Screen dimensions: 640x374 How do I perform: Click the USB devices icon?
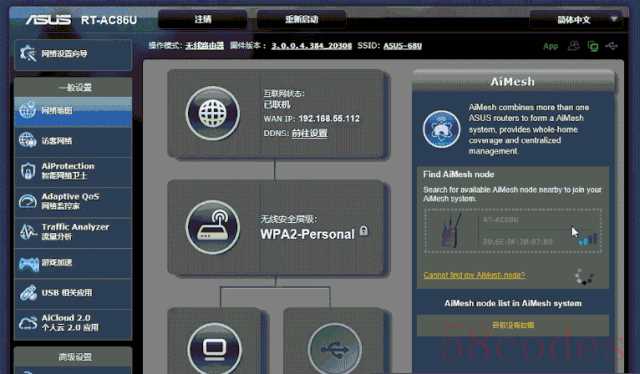335,348
